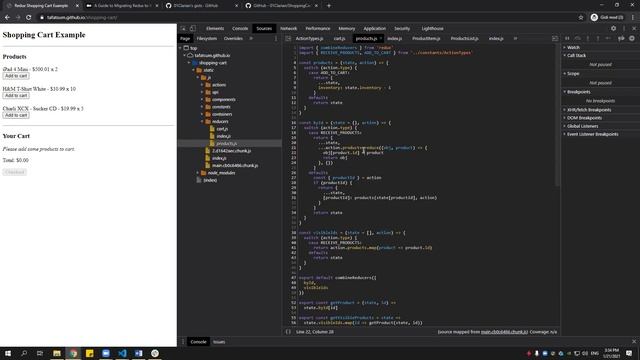Viewport: 640px width, 360px height.
Task: Go back in browser history
Action: [x=7, y=18]
